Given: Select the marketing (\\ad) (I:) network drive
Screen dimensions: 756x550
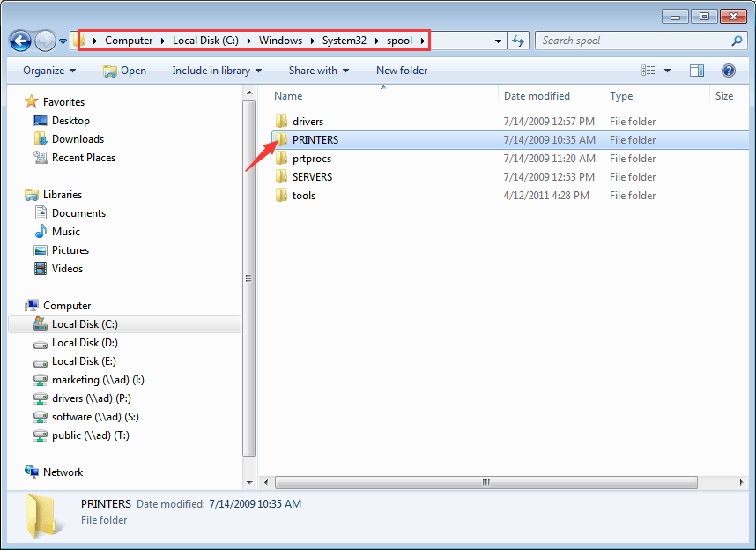Looking at the screenshot, I should click(x=97, y=380).
